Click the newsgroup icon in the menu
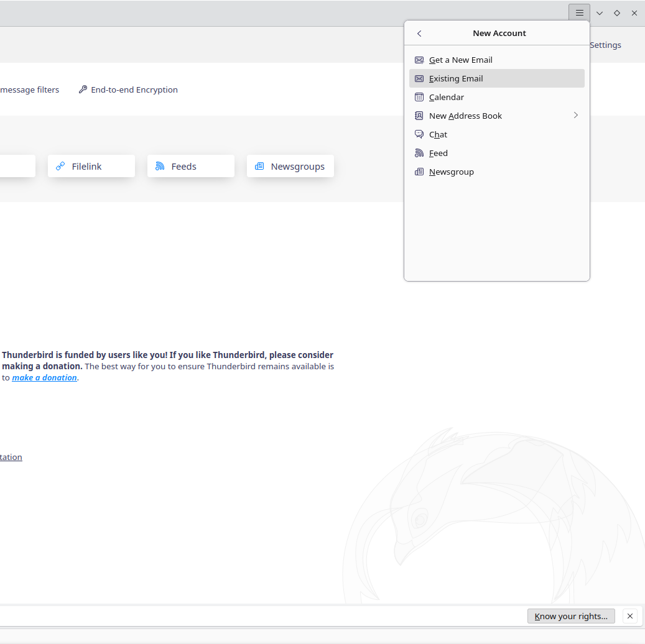645x644 pixels. tap(419, 172)
